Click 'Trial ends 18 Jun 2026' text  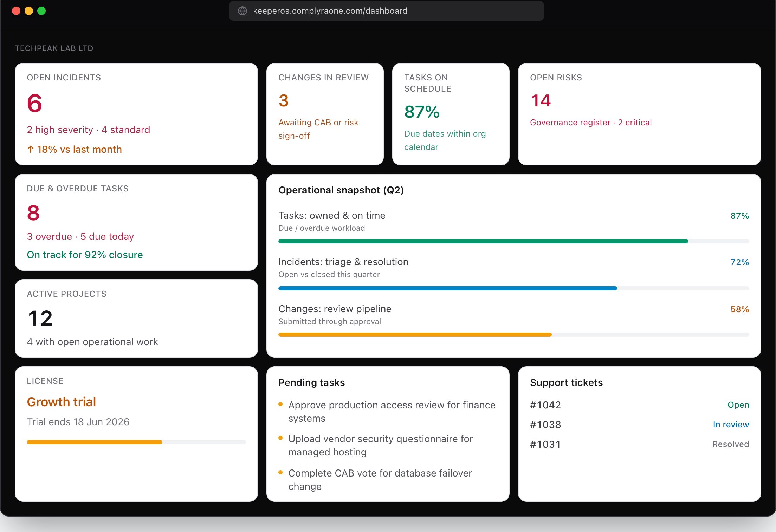pyautogui.click(x=78, y=422)
